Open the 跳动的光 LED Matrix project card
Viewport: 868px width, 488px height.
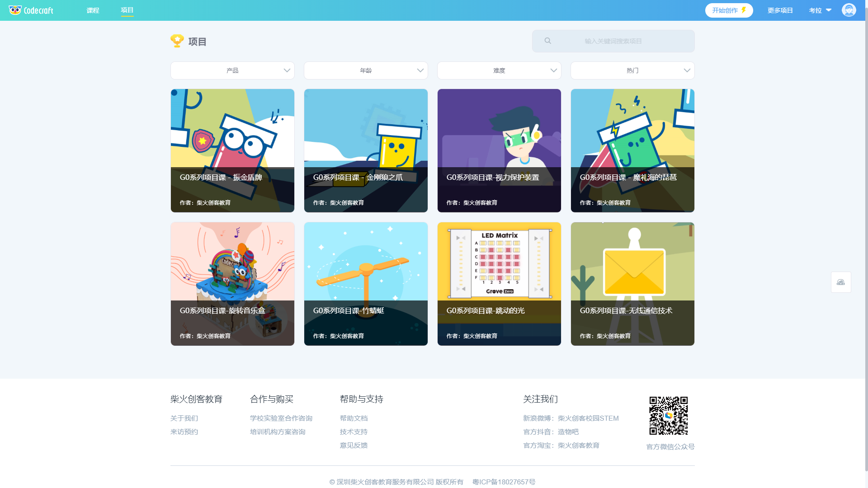[x=499, y=284]
